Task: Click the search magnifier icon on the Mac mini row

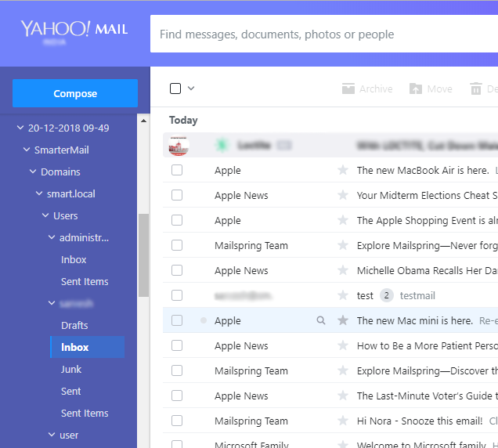Action: (321, 320)
